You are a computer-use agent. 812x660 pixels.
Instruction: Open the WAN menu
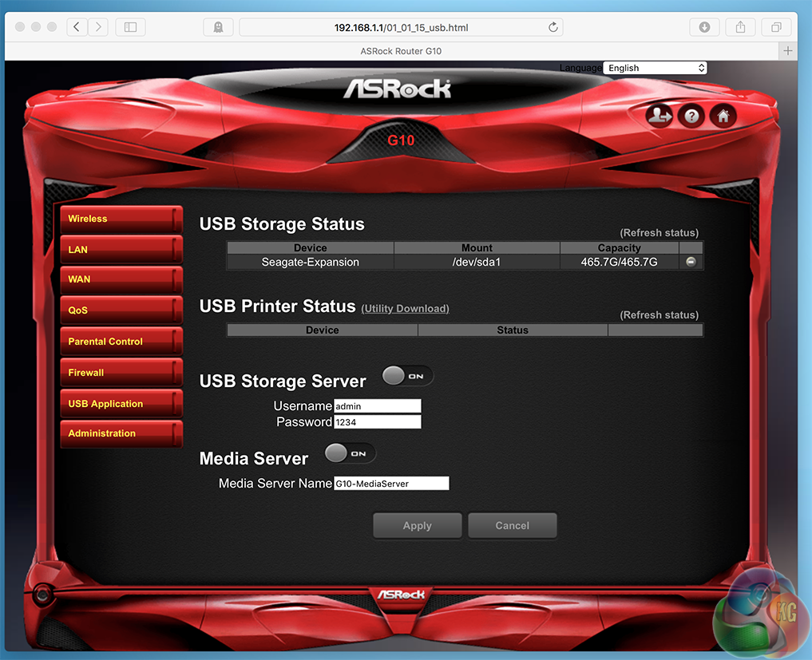click(x=121, y=279)
